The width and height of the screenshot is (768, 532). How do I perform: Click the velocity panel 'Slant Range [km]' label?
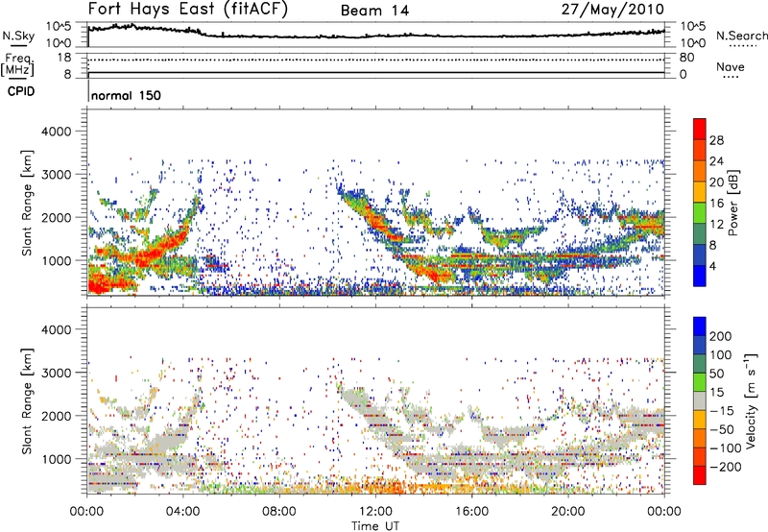(x=27, y=401)
